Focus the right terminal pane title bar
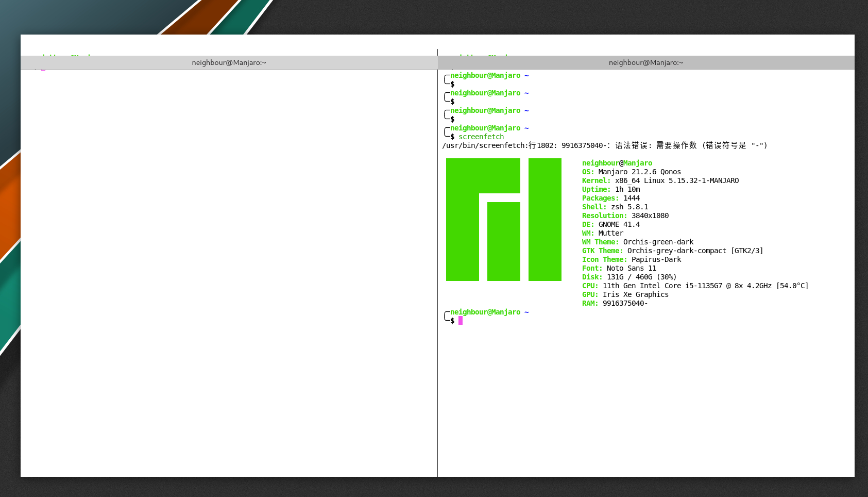Screen dimensions: 868x497 (x=646, y=62)
